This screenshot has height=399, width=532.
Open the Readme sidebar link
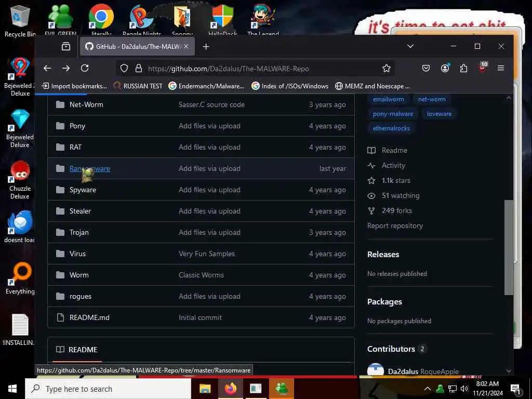[x=388, y=150]
